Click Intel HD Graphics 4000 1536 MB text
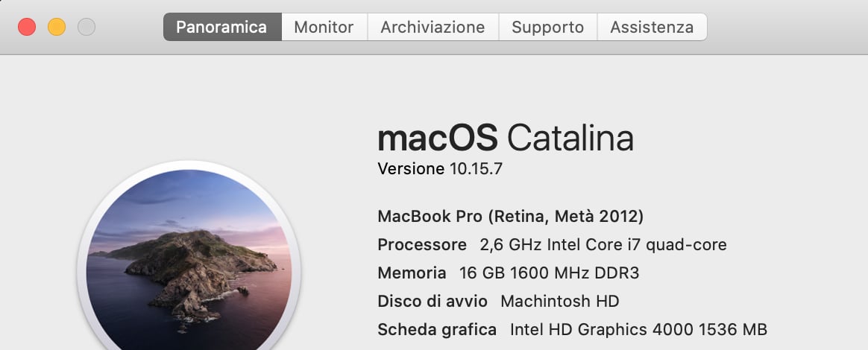 [639, 330]
